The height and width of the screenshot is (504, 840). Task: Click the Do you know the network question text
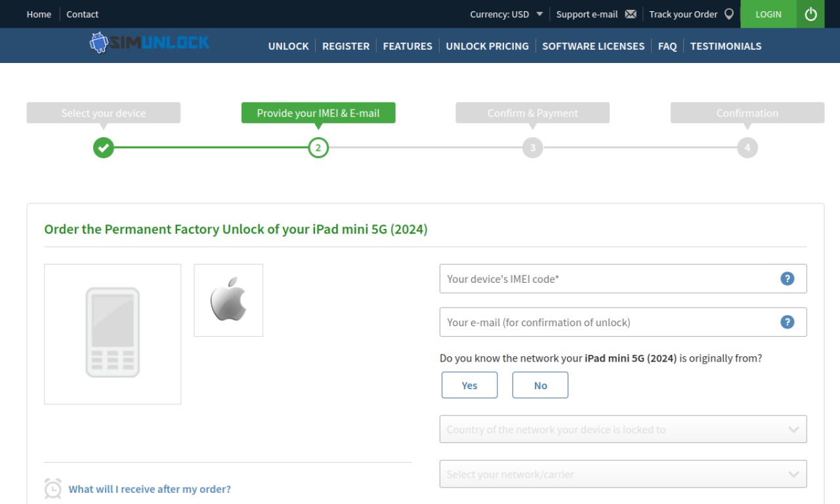[x=601, y=358]
